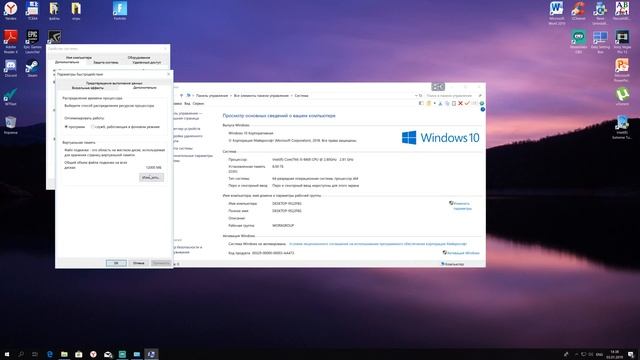The height and width of the screenshot is (360, 640).
Task: Open Task View on the taskbar
Action: [x=35, y=354]
